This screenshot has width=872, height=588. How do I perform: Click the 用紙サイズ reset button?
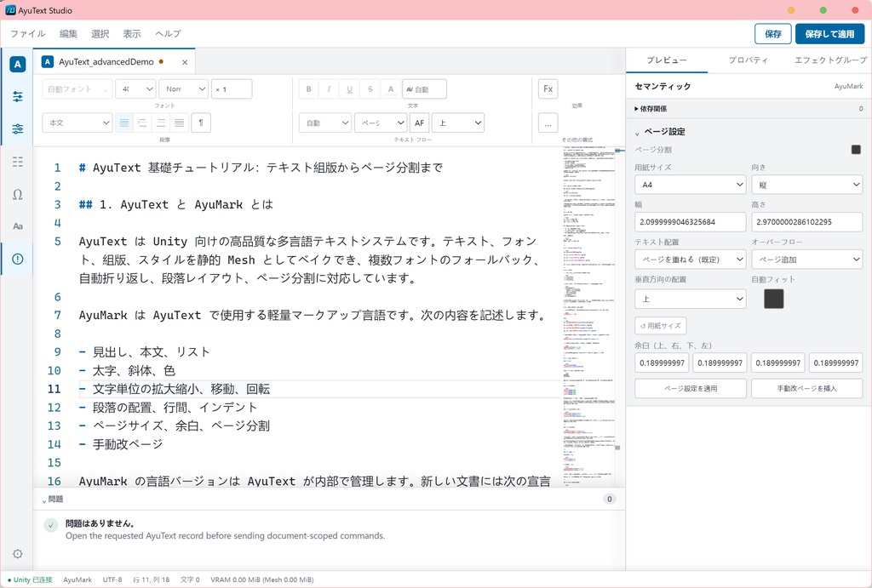pyautogui.click(x=661, y=326)
